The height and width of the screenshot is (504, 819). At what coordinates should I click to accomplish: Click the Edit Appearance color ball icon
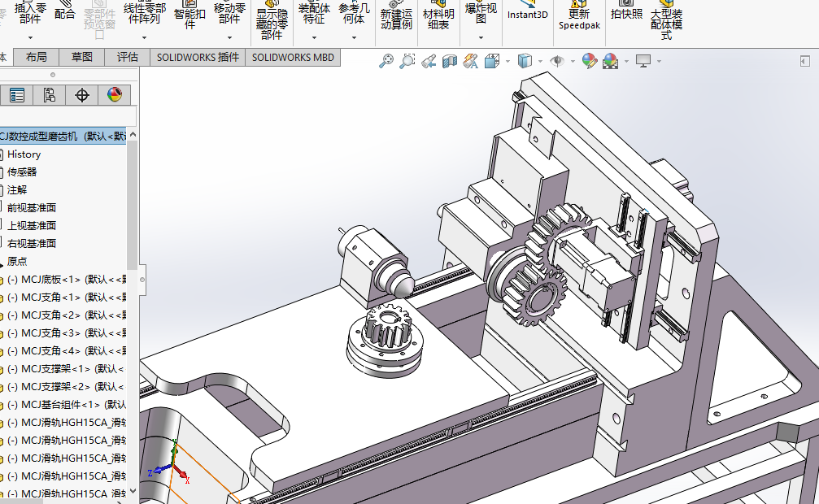tap(589, 61)
